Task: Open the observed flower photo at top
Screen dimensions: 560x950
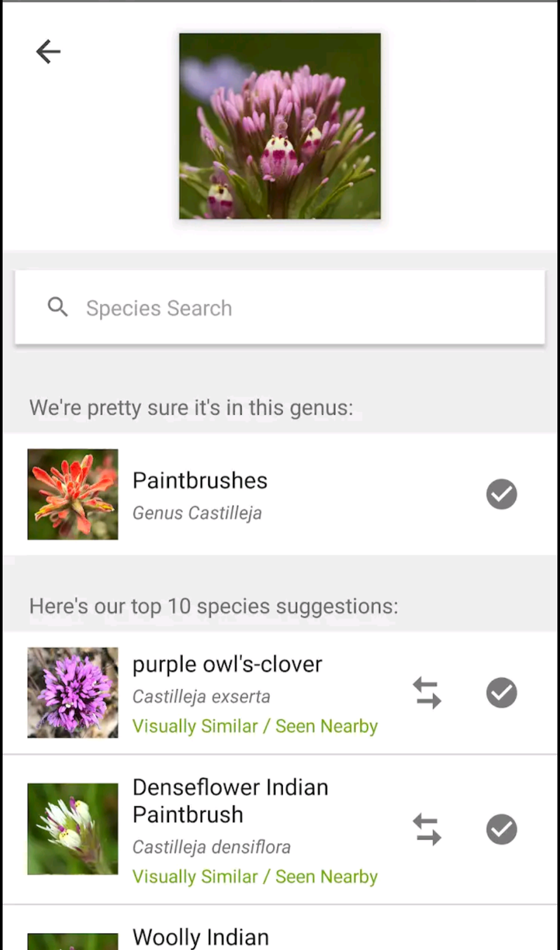Action: pyautogui.click(x=280, y=126)
